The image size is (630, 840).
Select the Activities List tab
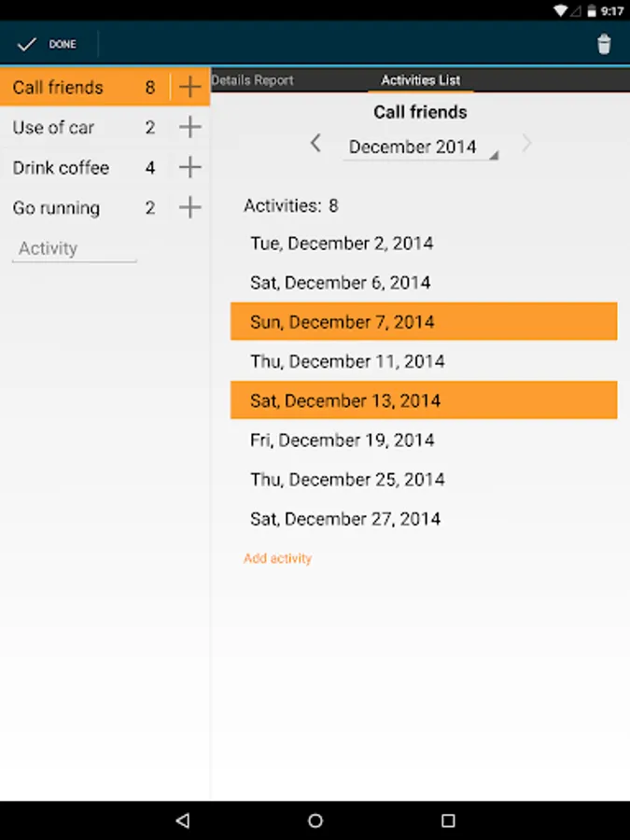click(420, 80)
